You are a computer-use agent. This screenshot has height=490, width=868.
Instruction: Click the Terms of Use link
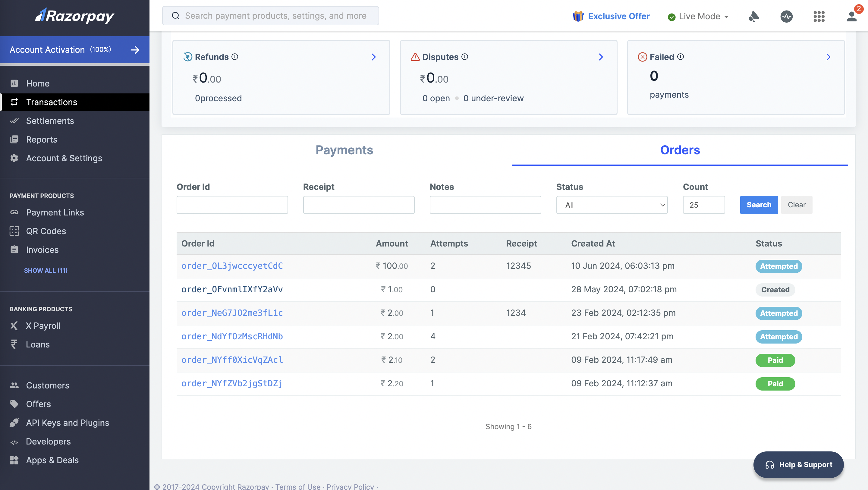click(298, 486)
